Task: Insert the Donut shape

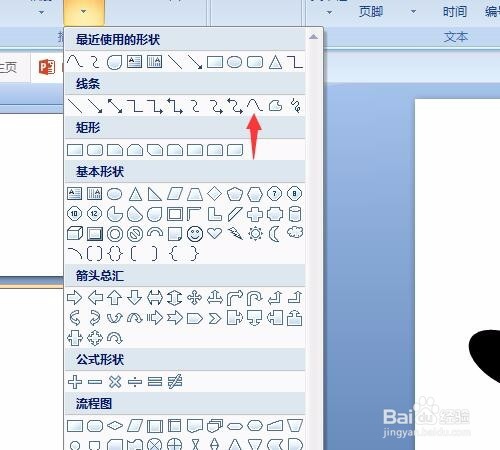Action: point(115,234)
